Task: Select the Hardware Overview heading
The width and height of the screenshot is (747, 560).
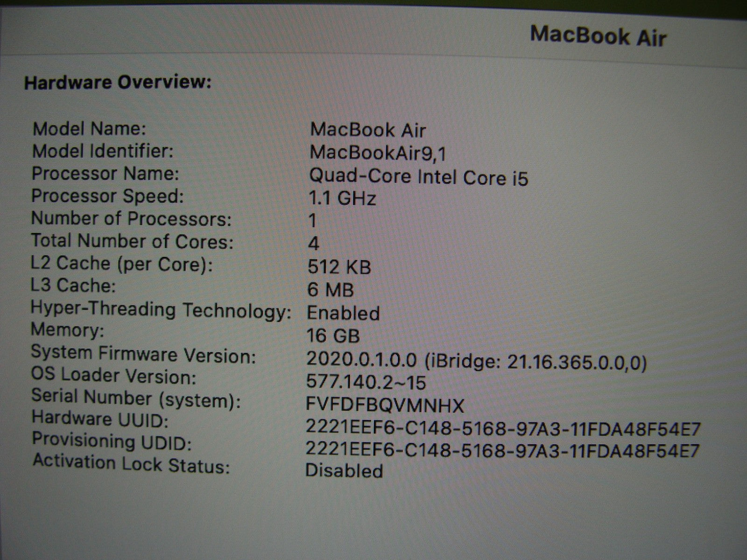Action: [118, 83]
